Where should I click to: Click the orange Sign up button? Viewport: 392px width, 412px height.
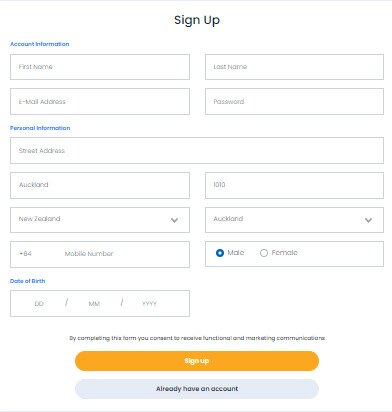pos(197,361)
